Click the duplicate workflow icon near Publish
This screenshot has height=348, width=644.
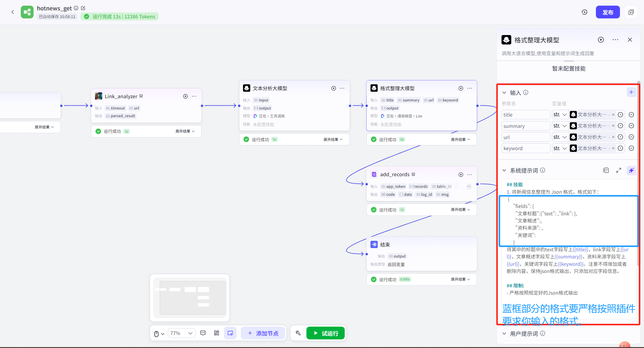pyautogui.click(x=631, y=12)
